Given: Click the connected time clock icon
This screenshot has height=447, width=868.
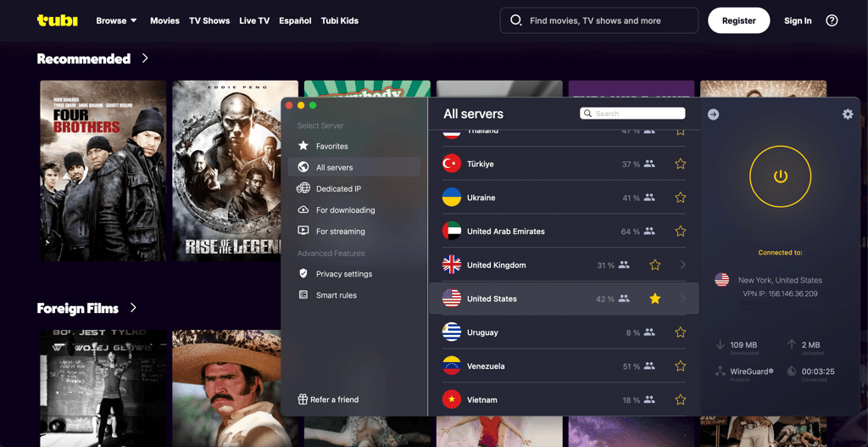Looking at the screenshot, I should point(791,372).
